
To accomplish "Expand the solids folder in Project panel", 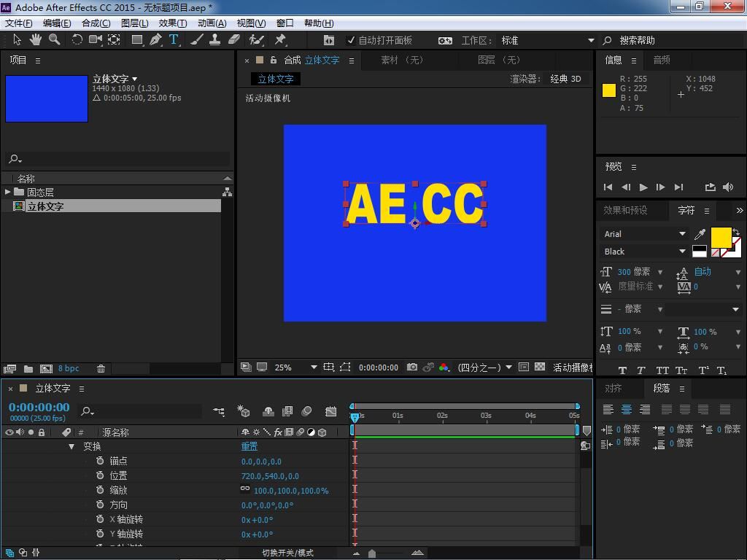I will (7, 192).
